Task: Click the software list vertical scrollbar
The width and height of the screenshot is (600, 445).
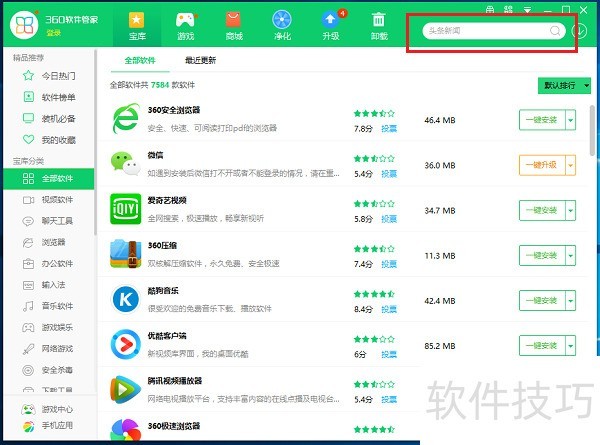Action: (593, 130)
